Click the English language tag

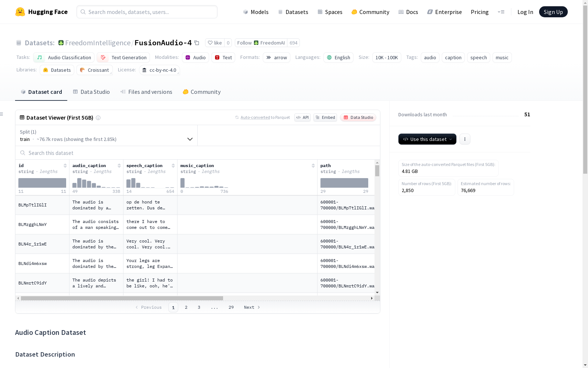coord(338,57)
